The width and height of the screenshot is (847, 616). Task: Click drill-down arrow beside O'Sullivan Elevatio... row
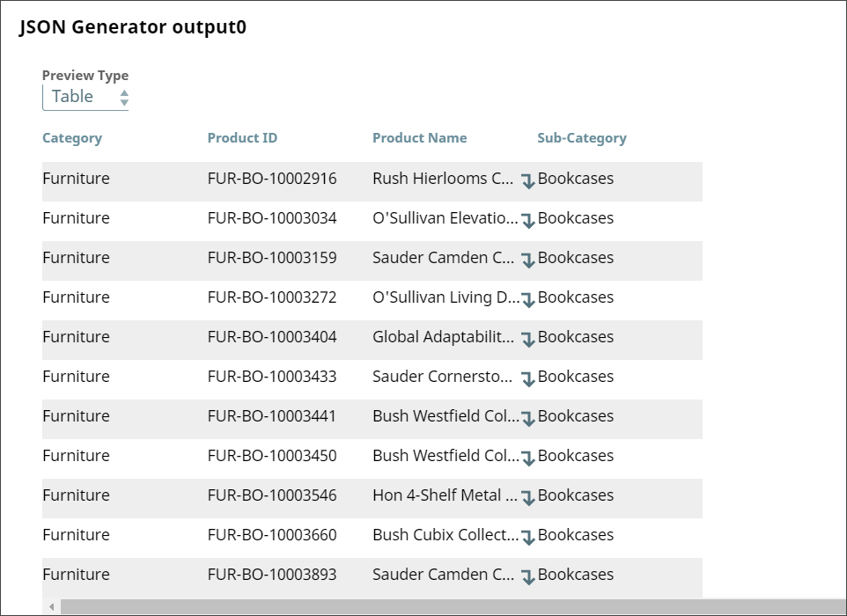pos(529,218)
